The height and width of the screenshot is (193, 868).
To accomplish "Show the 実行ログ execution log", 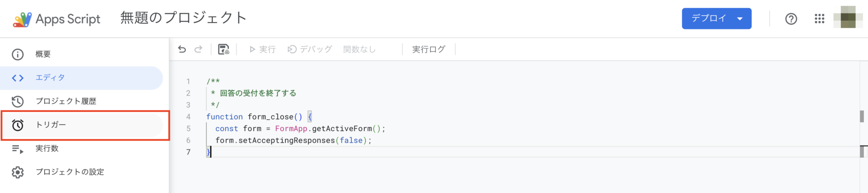I will pos(429,49).
